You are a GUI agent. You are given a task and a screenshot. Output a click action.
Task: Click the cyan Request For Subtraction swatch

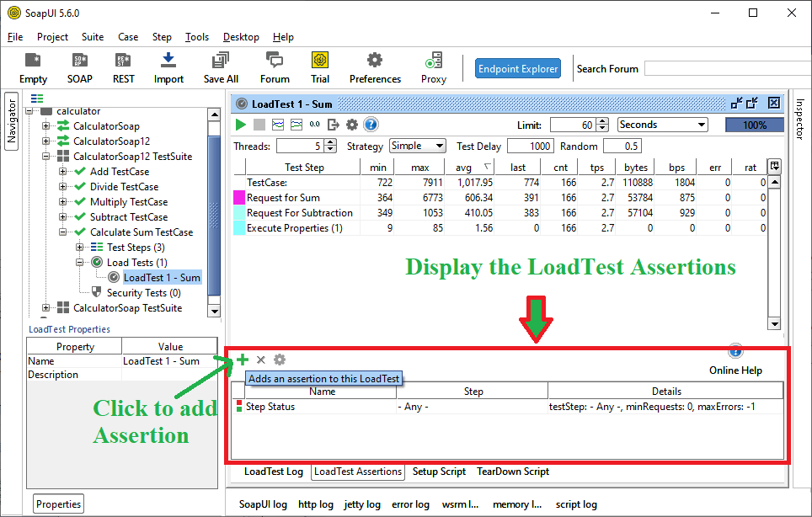point(239,213)
